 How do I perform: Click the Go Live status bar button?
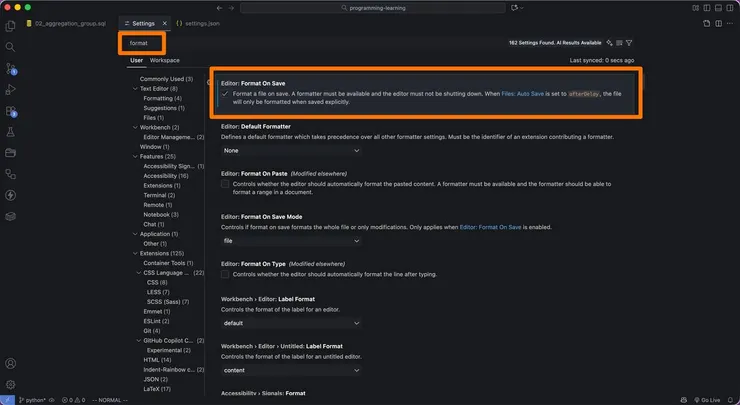(707, 400)
